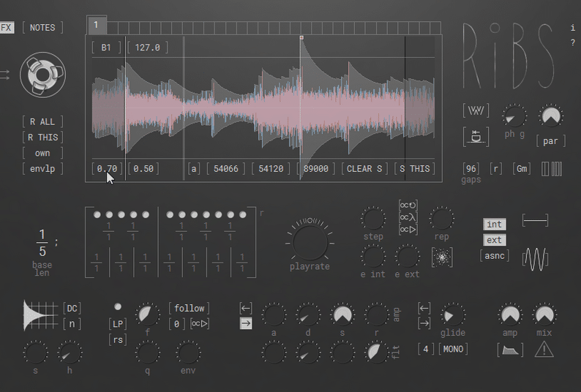The height and width of the screenshot is (392, 581).
Task: Click the piano keys icon
Action: tap(552, 169)
